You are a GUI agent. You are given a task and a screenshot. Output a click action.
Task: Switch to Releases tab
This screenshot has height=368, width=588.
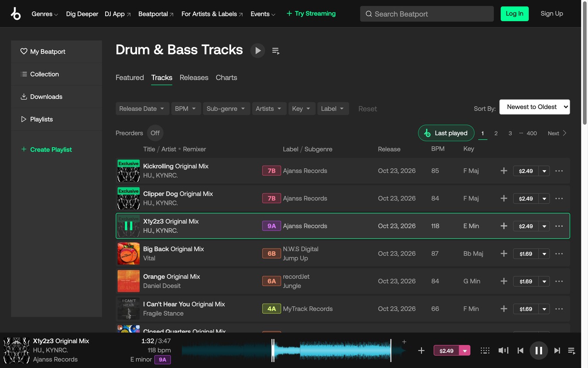[194, 77]
